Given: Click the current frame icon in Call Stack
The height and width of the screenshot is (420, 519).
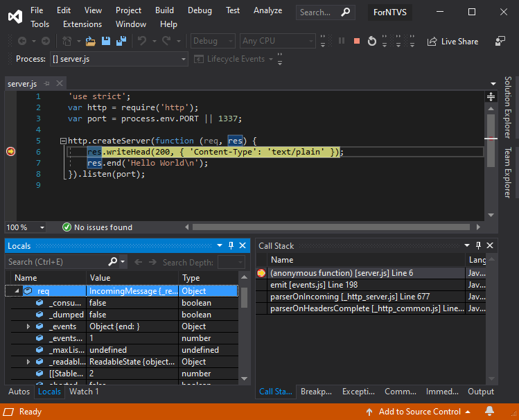Looking at the screenshot, I should [x=261, y=273].
